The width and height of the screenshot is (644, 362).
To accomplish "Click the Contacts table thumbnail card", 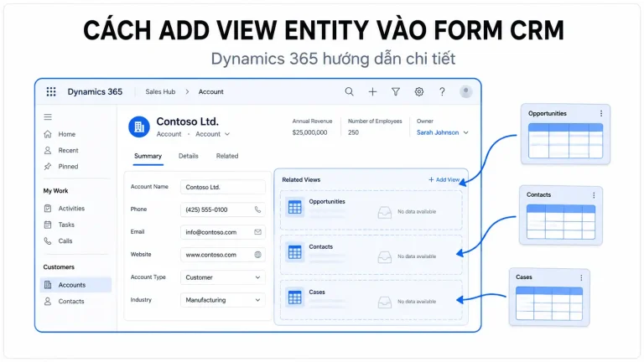I will (561, 215).
